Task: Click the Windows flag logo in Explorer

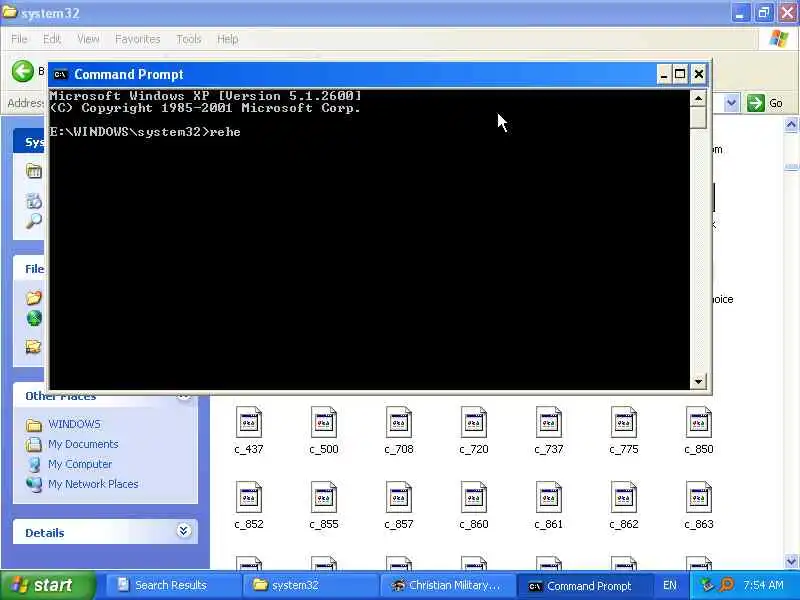Action: [779, 39]
